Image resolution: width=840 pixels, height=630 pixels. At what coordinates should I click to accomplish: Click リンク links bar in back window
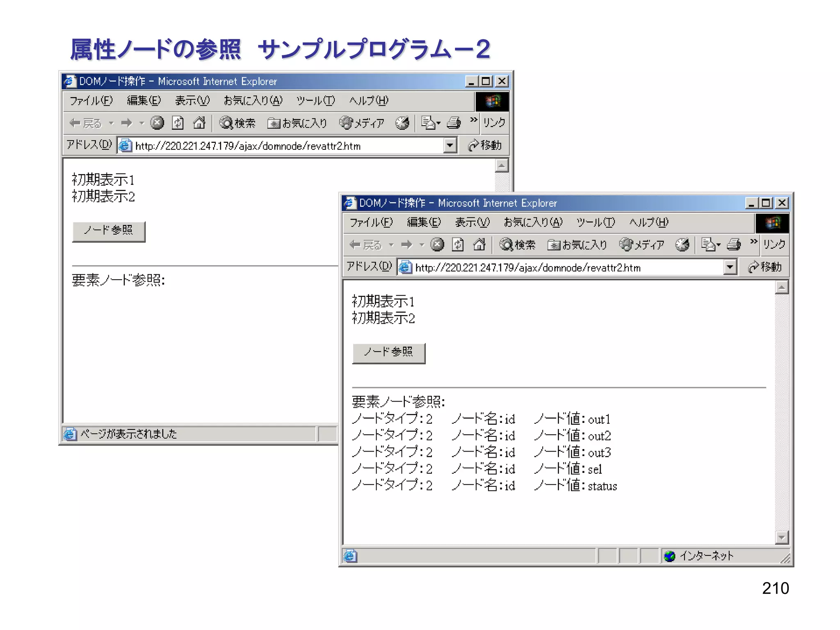494,123
